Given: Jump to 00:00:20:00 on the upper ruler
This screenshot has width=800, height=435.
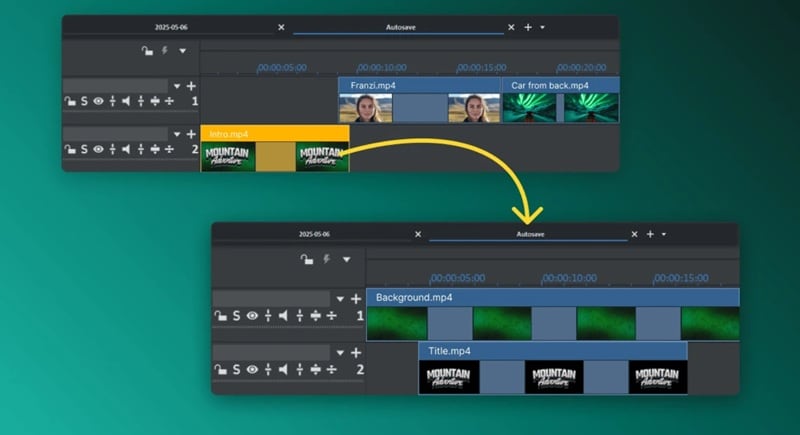Looking at the screenshot, I should tap(582, 67).
